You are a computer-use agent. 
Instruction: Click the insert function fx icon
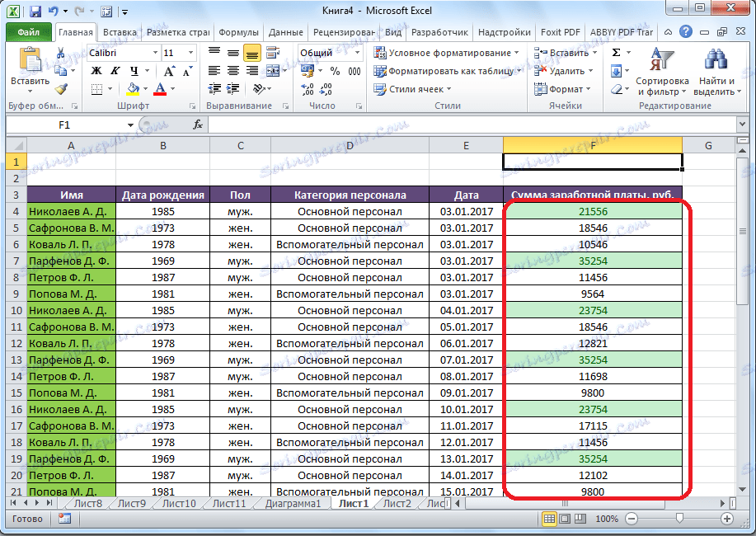(x=198, y=125)
